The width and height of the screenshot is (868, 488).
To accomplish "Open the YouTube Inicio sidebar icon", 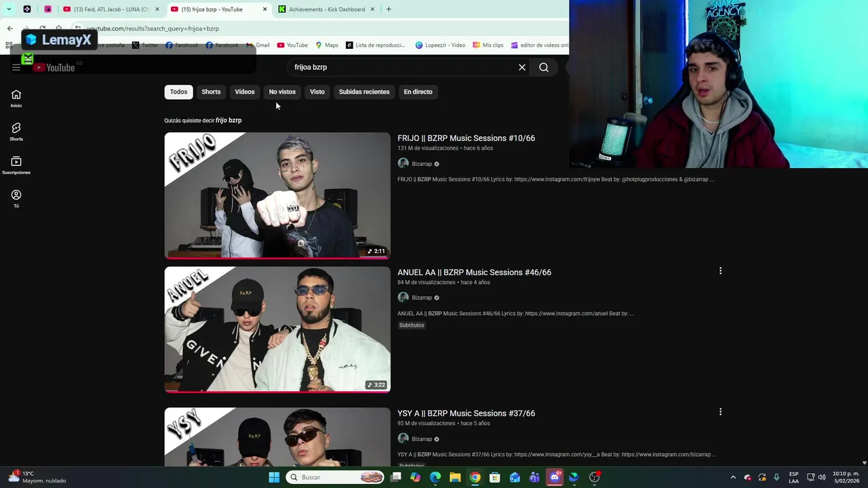I will pos(16,98).
